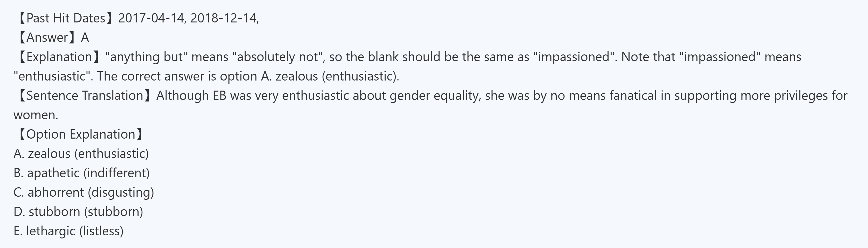Select option E. lethargic (listless)

[69, 231]
